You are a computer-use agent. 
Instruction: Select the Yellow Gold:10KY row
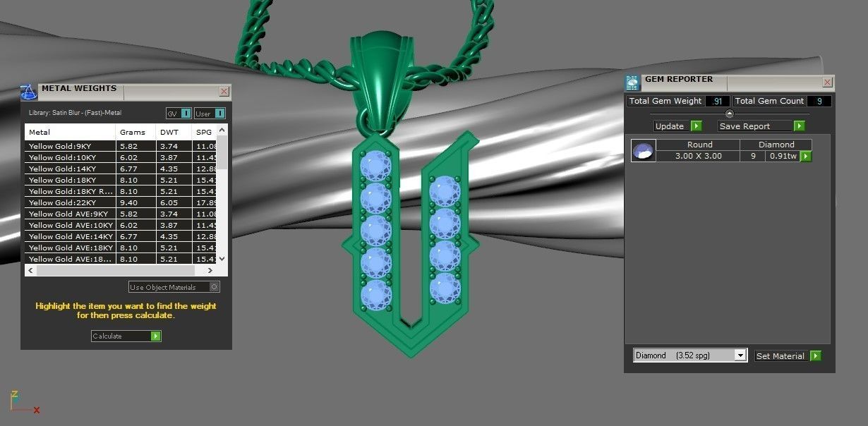tap(121, 157)
